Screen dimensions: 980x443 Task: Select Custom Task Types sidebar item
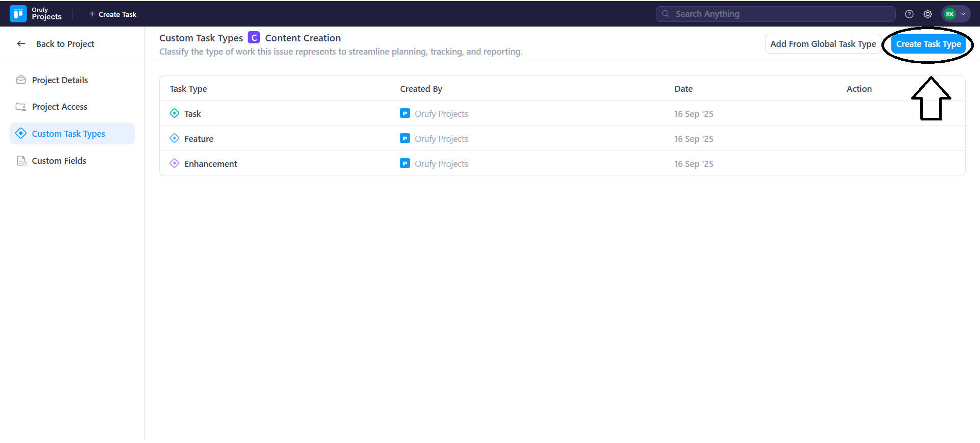68,134
